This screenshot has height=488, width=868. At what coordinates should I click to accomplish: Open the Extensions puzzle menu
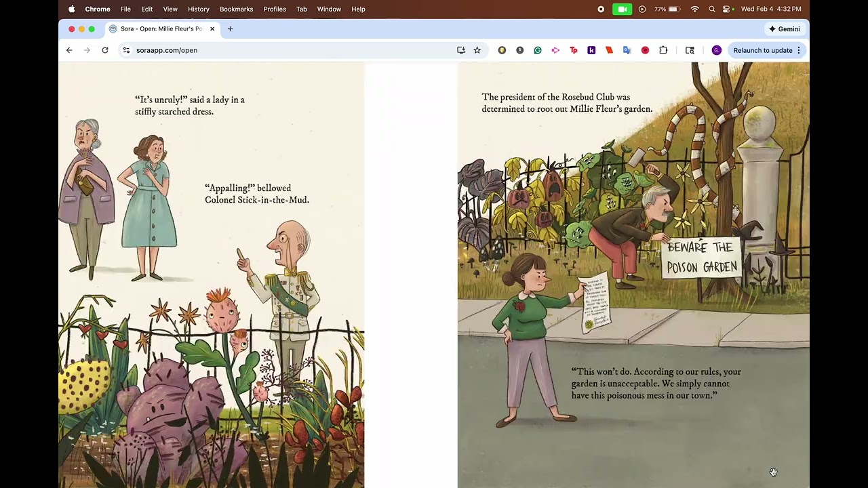pos(663,50)
